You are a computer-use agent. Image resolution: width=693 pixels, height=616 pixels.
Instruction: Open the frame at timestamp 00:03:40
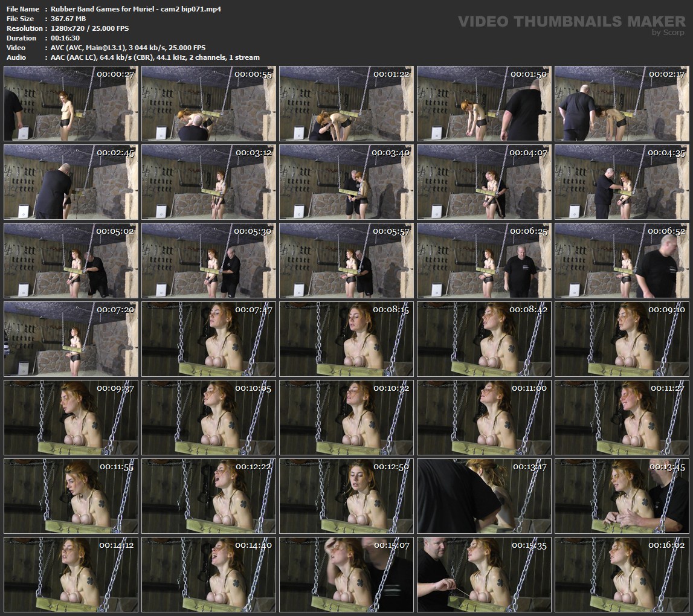(x=347, y=182)
